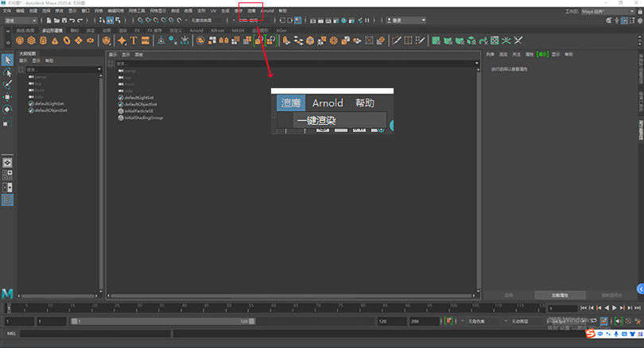Select the arrow Select tool in toolbox

[7, 60]
